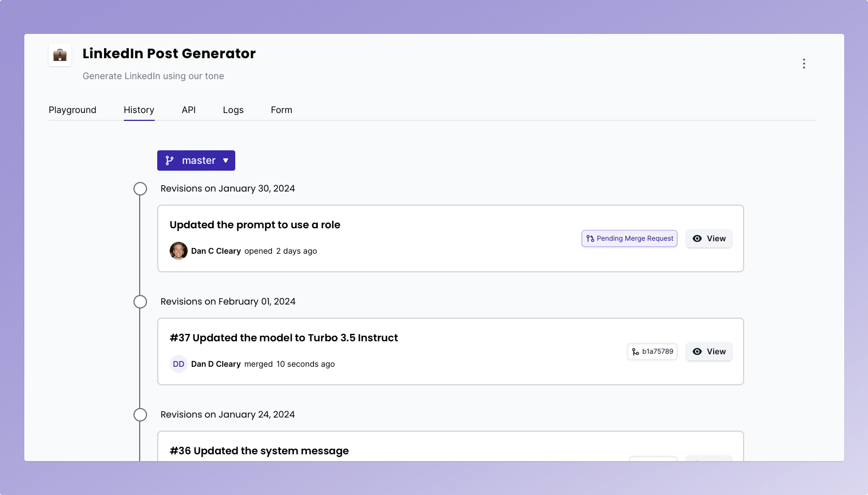
Task: Open '#36 Updated the system message' title
Action: point(259,451)
